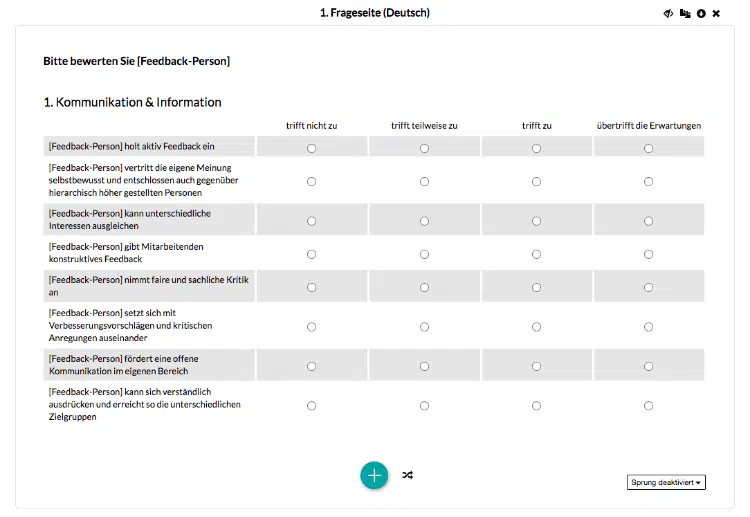Click the '1. Kommunikation & Information' question title
Viewport: 750px width, 517px height.
(133, 102)
